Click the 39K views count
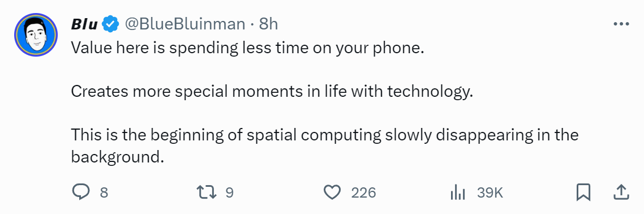The height and width of the screenshot is (214, 644). tap(490, 192)
